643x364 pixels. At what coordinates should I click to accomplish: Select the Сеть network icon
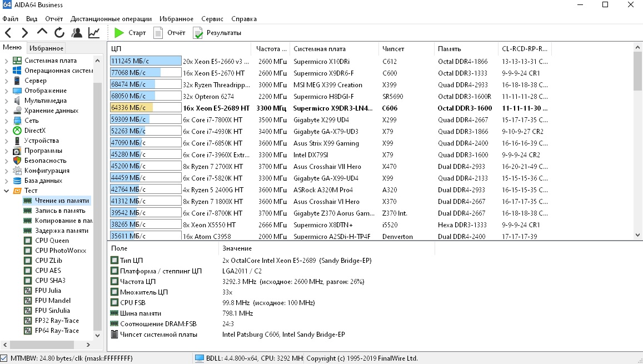(17, 121)
